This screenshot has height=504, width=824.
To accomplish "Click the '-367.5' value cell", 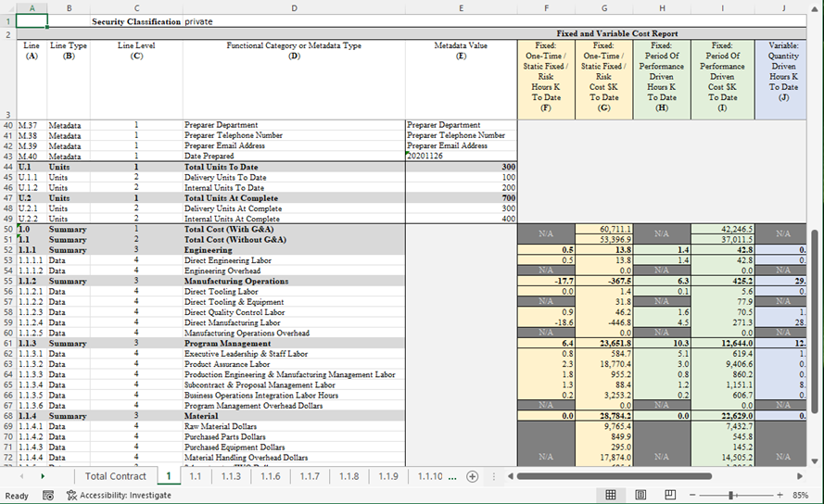I will pos(603,281).
